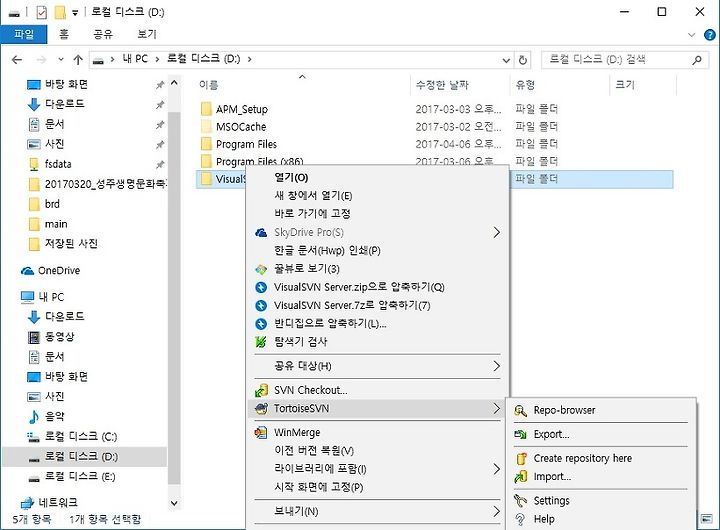The width and height of the screenshot is (720, 530).
Task: Open the quick access toolbar customize dropdown
Action: point(75,13)
